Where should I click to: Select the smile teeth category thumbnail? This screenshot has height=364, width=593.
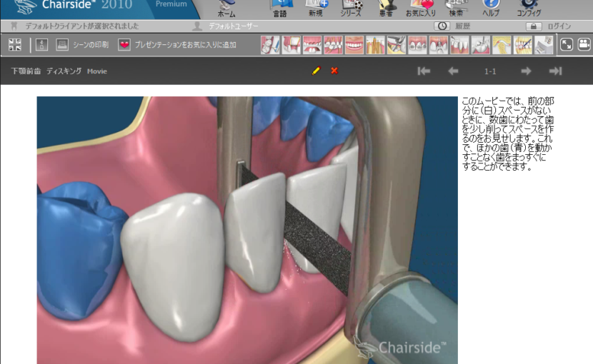tap(354, 45)
